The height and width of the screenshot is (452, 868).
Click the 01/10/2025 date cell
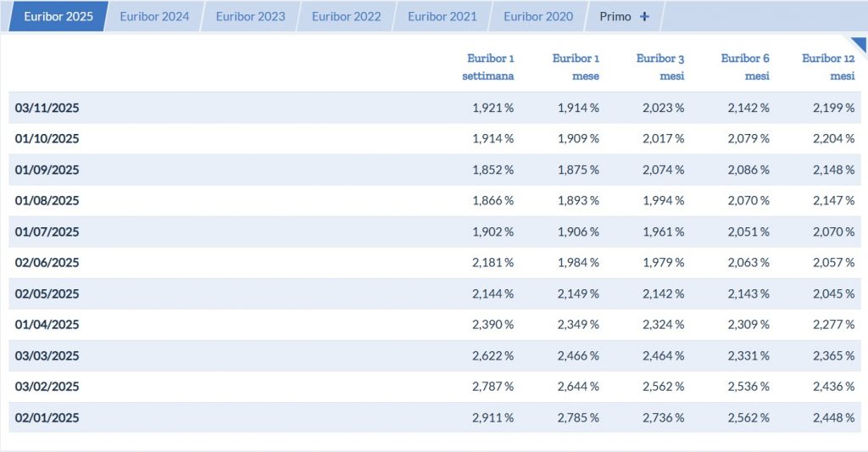[47, 138]
